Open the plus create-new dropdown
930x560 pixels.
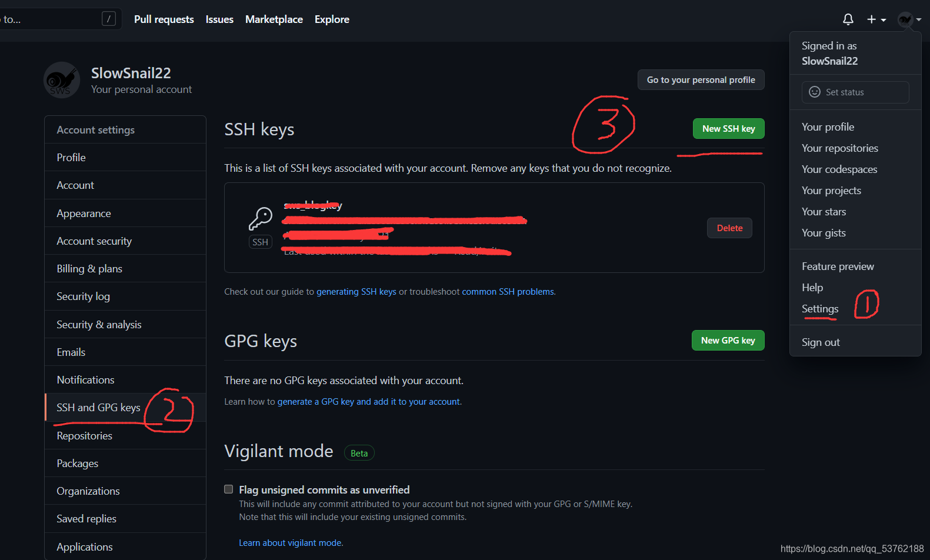876,19
